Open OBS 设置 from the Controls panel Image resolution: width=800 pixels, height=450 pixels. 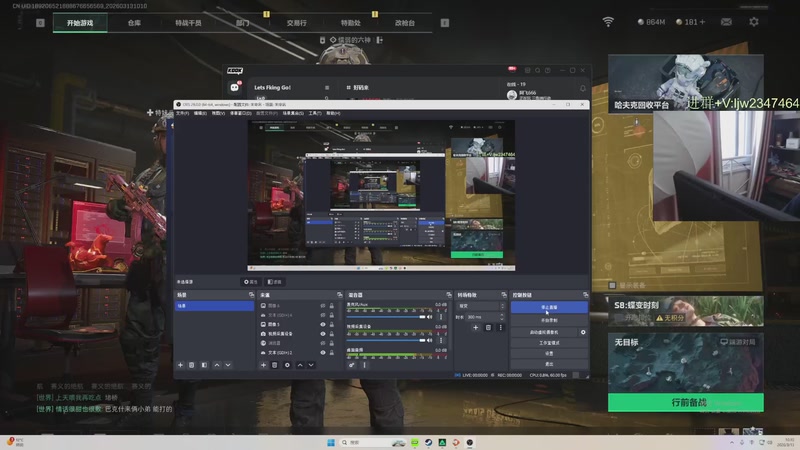pyautogui.click(x=549, y=354)
